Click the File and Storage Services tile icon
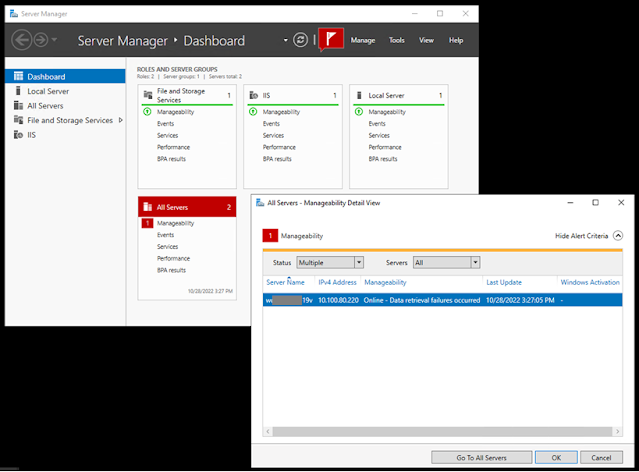The height and width of the screenshot is (472, 639). [x=148, y=95]
